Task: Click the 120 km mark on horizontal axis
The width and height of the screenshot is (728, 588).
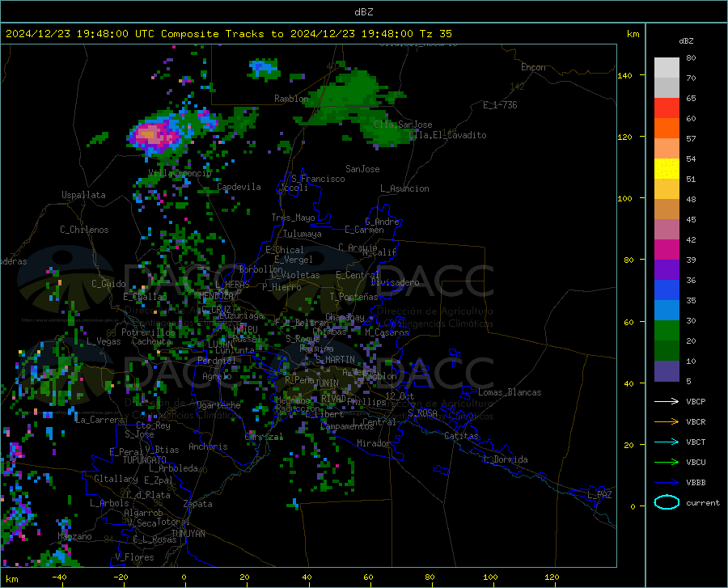Action: (x=552, y=577)
